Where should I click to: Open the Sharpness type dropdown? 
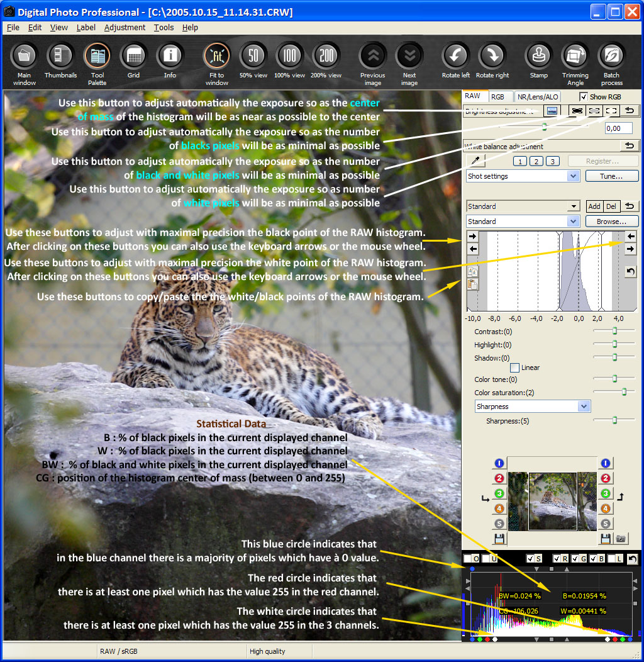[533, 407]
